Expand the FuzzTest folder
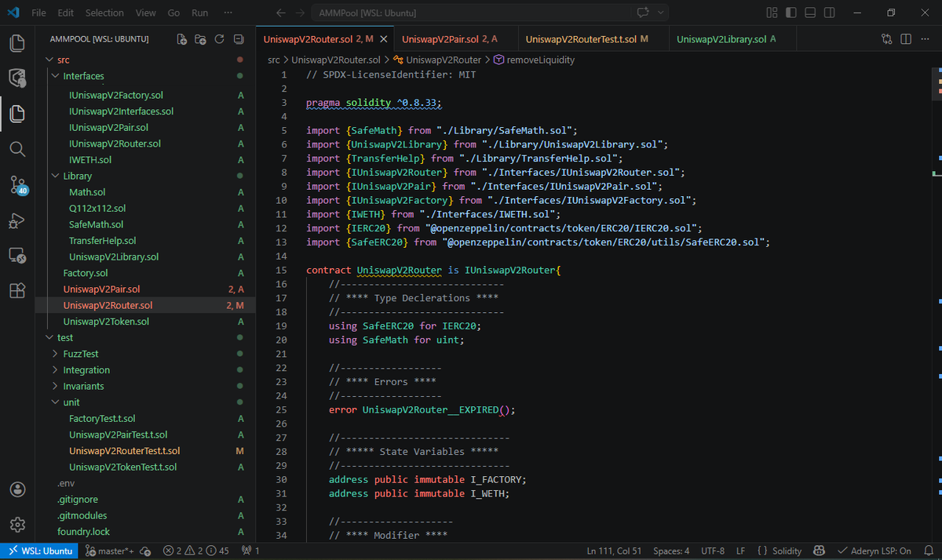This screenshot has height=560, width=942. 145,354
